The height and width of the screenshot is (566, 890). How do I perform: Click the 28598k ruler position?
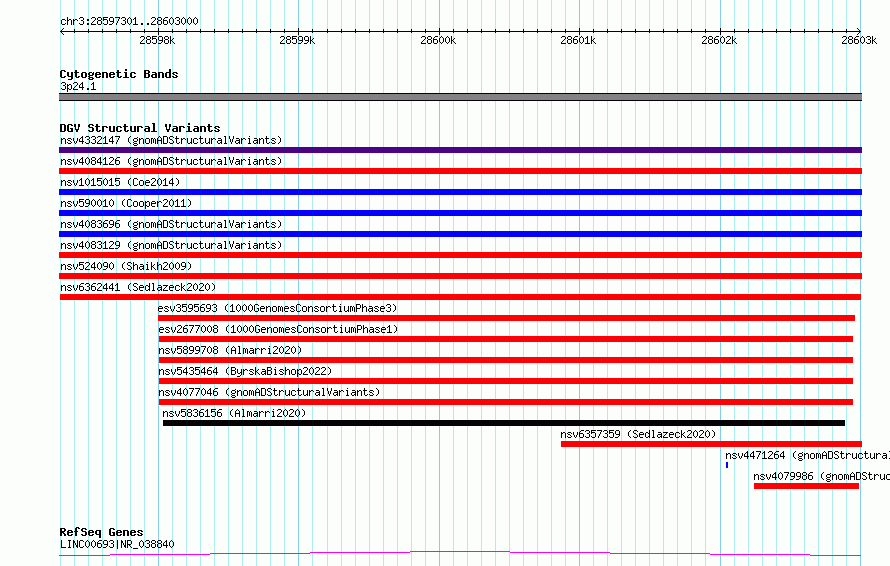click(157, 40)
